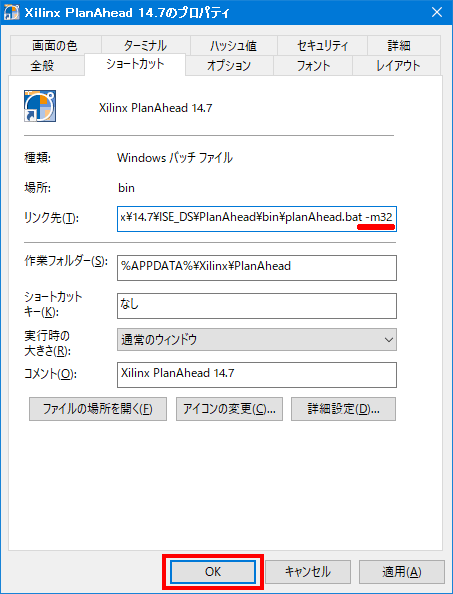Click the 場所 value 'bin'
The width and height of the screenshot is (453, 594).
tap(126, 188)
